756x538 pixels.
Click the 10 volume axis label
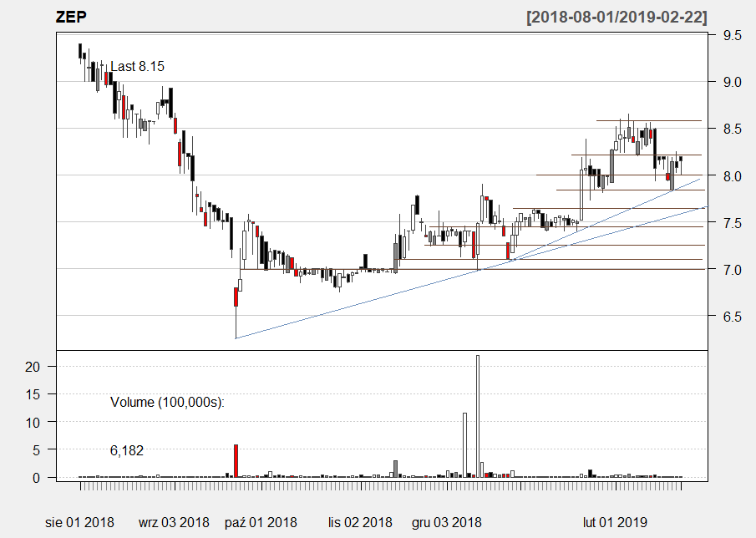tap(33, 423)
